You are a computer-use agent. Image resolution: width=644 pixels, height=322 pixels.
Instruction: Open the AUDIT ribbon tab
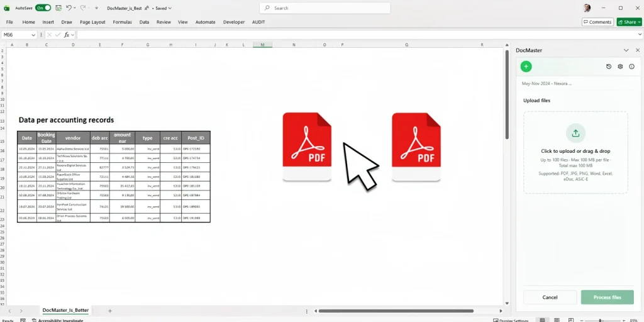coord(258,22)
